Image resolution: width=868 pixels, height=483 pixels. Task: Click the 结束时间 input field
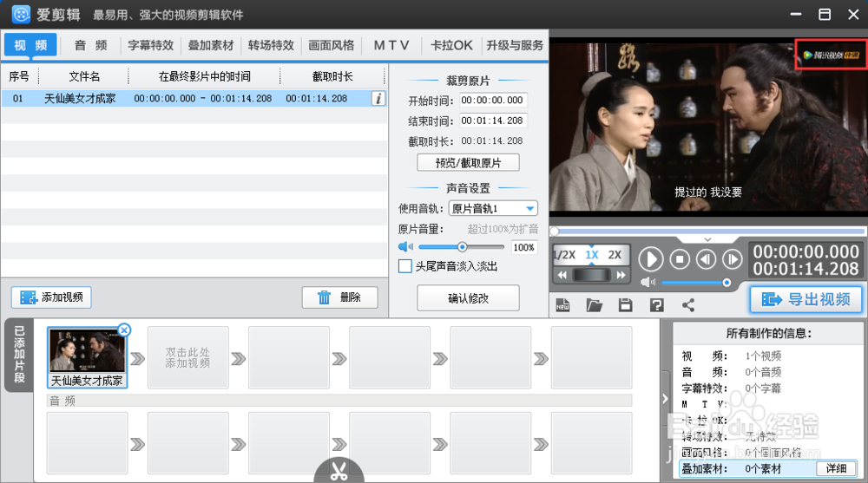click(492, 121)
